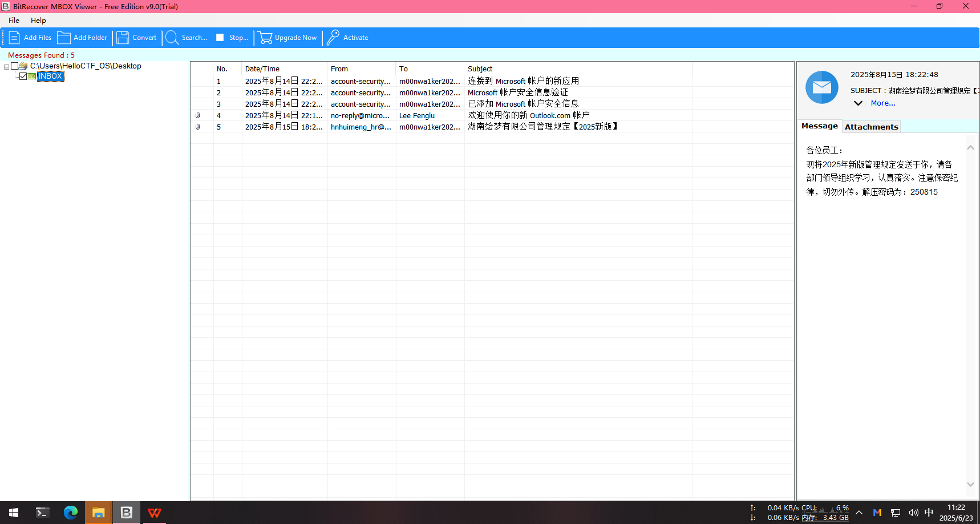Click the More... link in preview
Viewport: 980px width, 524px height.
coord(882,103)
